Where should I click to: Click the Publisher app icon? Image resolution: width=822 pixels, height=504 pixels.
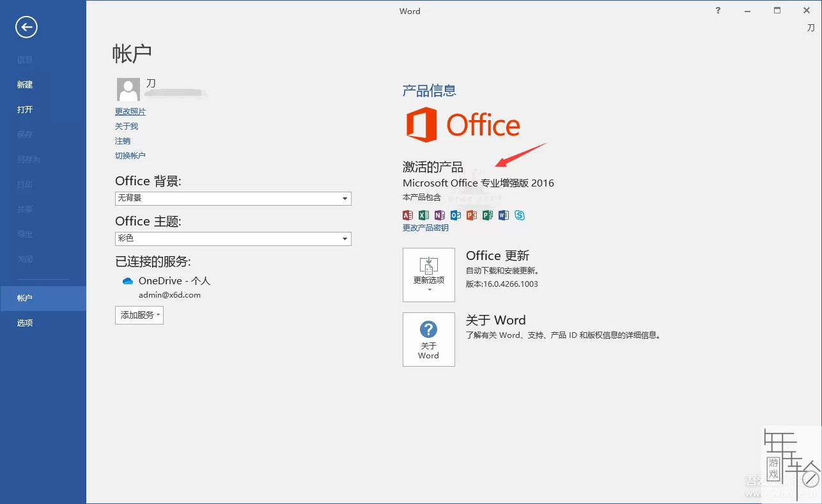(x=488, y=215)
